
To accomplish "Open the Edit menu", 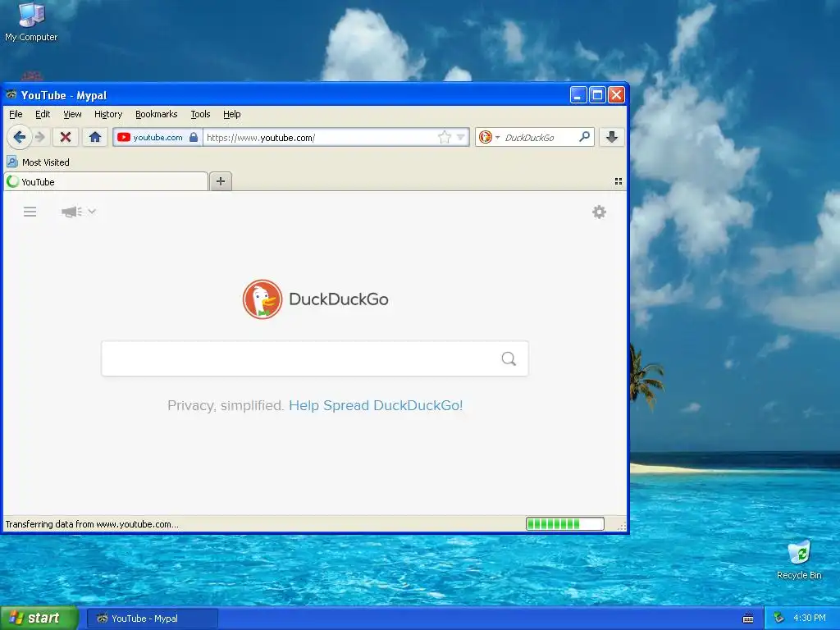I will [43, 114].
